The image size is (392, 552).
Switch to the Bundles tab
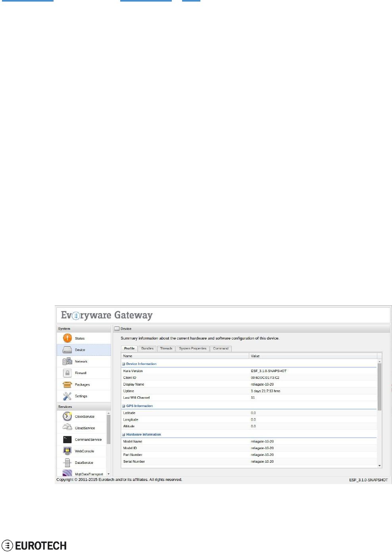pos(147,348)
